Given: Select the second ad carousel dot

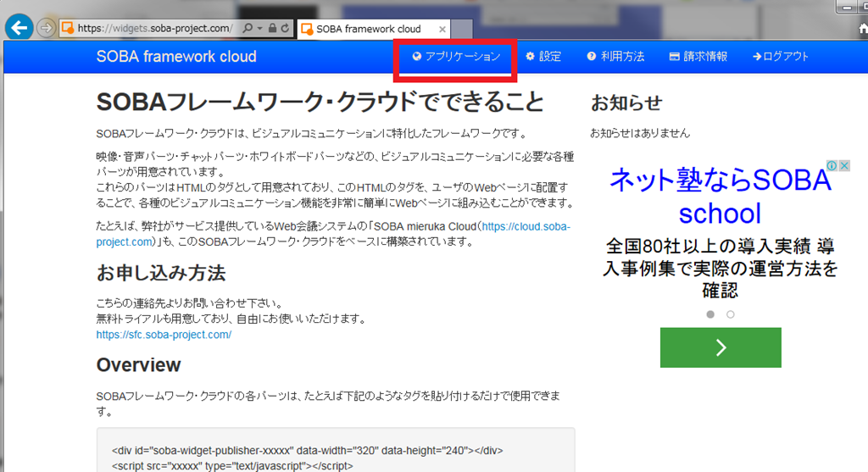Looking at the screenshot, I should coord(730,314).
